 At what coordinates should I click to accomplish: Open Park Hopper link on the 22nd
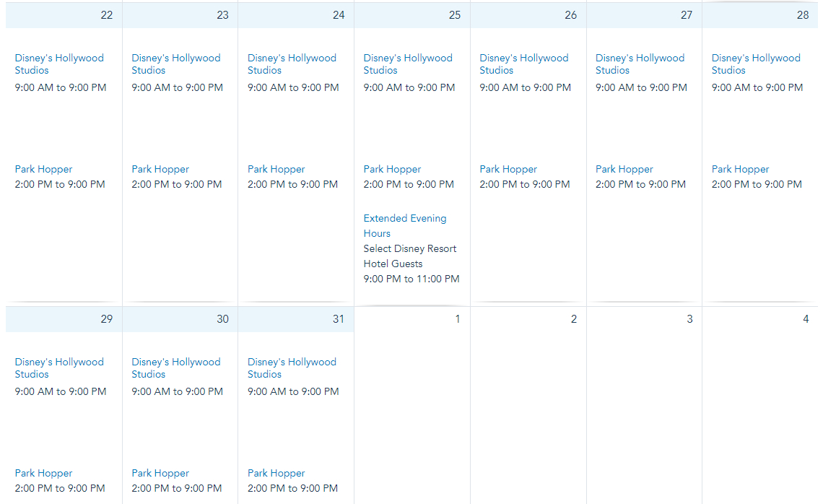pos(43,169)
